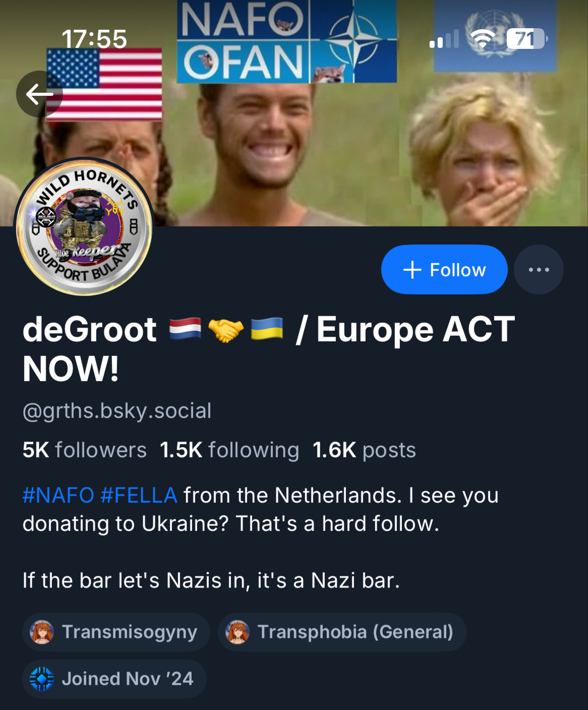
Task: Tap the 1.6K posts count
Action: pos(364,450)
